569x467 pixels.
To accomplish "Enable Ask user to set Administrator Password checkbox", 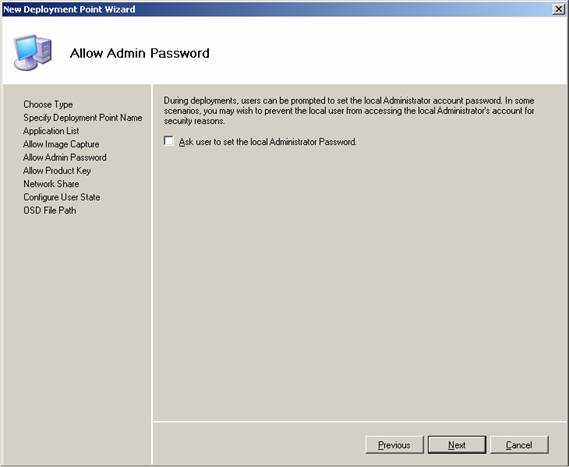I will [169, 141].
